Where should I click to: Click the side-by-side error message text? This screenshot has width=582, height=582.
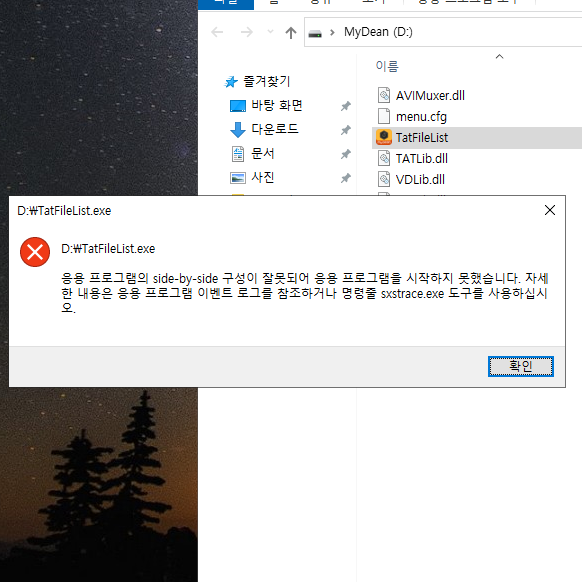(x=305, y=293)
